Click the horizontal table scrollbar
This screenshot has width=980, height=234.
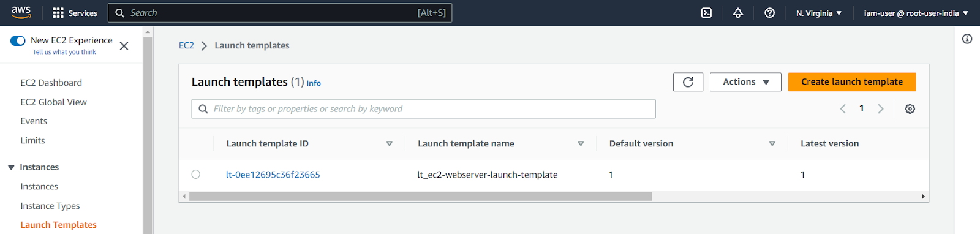point(420,197)
